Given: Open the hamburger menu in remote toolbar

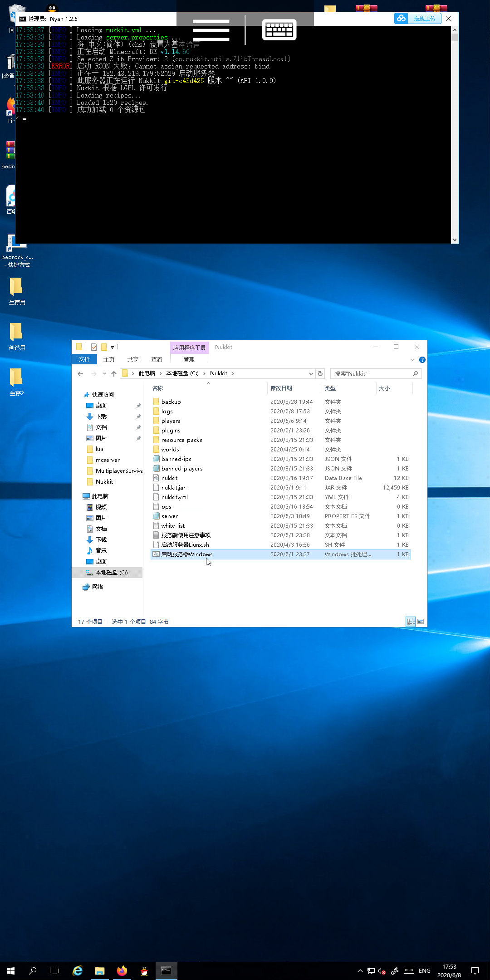Looking at the screenshot, I should coord(211,30).
